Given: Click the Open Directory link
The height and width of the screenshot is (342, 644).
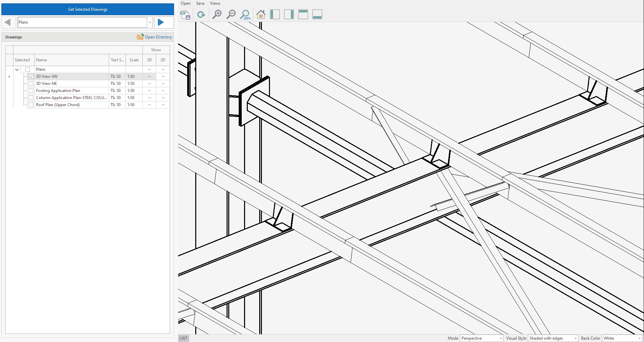Looking at the screenshot, I should (x=155, y=37).
